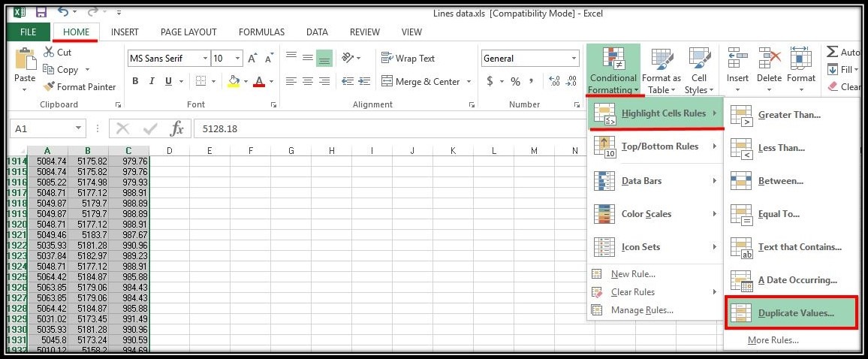868x359 pixels.
Task: Open Conditional Formatting dropdown
Action: click(613, 71)
